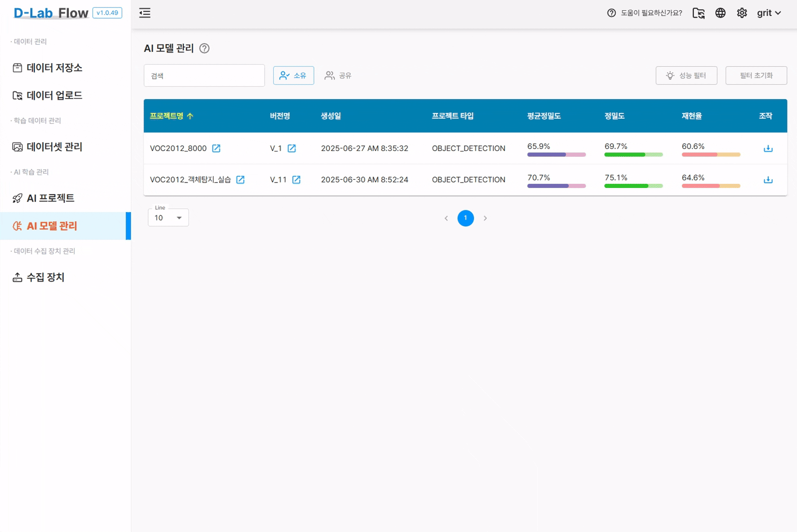Open VOC2012_객체탐지_실습 project link icon
Viewport: 797px width, 532px height.
point(240,179)
